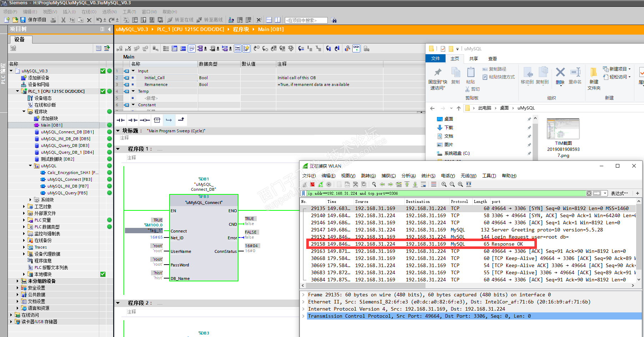Collapse the 程序块 folder
The height and width of the screenshot is (337, 644).
pyautogui.click(x=24, y=112)
